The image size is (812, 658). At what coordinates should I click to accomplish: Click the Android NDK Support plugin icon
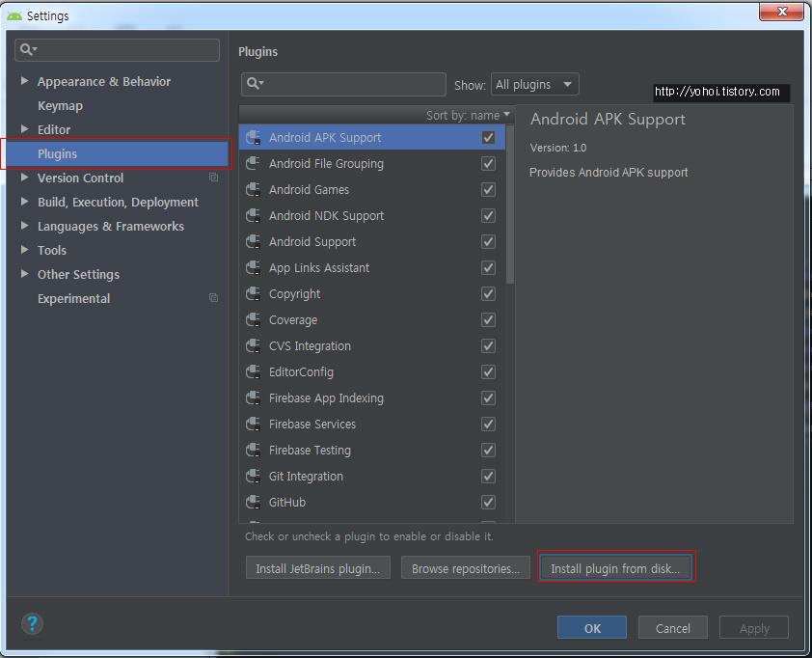coord(254,215)
